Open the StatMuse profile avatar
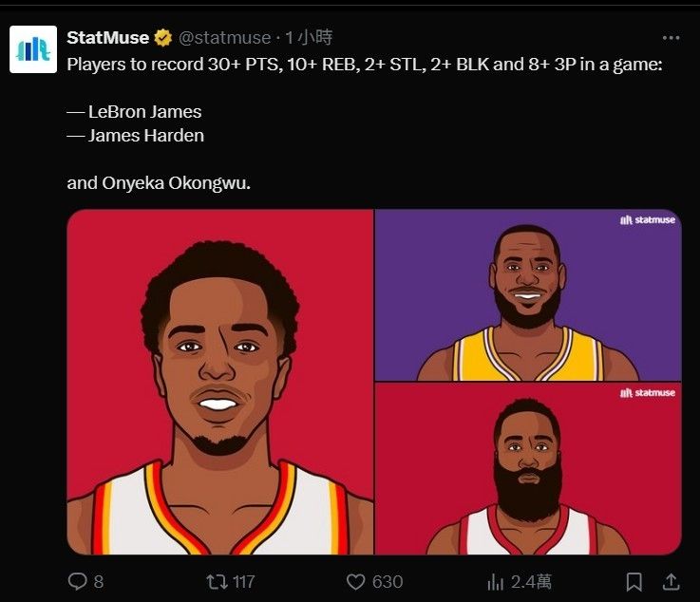 pos(33,49)
